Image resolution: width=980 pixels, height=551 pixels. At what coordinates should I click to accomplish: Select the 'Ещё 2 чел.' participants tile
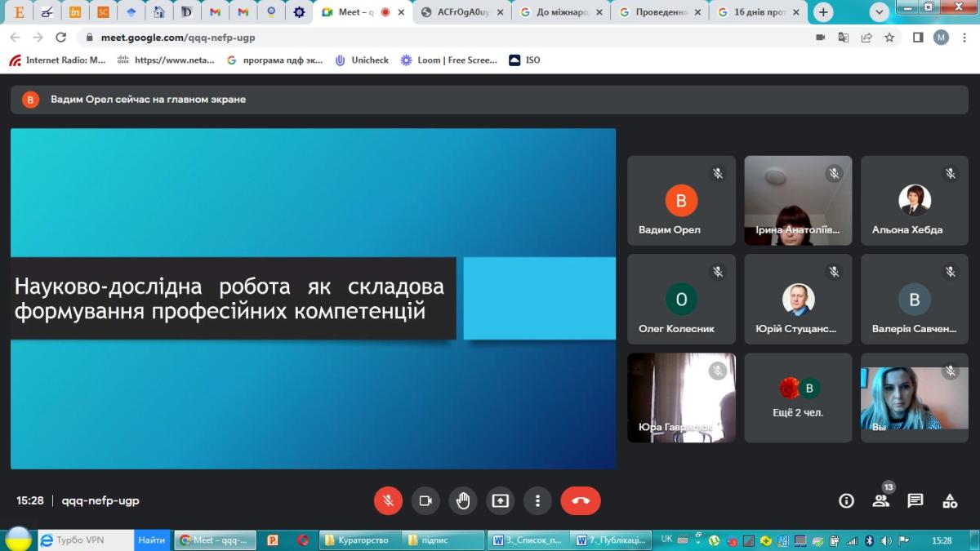coord(798,398)
